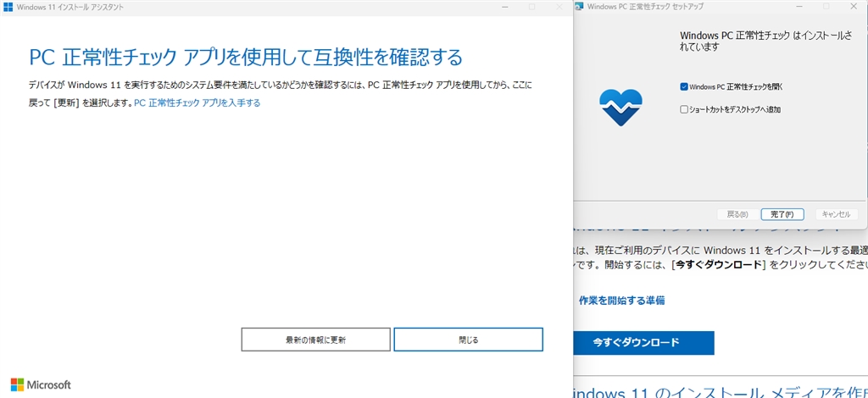This screenshot has width=868, height=398.
Task: Close the Windows 11 Install Assistant window
Action: (x=559, y=7)
